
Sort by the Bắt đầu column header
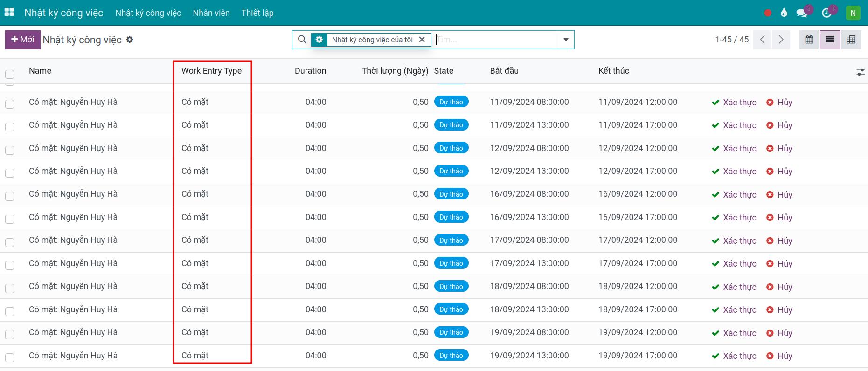tap(504, 71)
